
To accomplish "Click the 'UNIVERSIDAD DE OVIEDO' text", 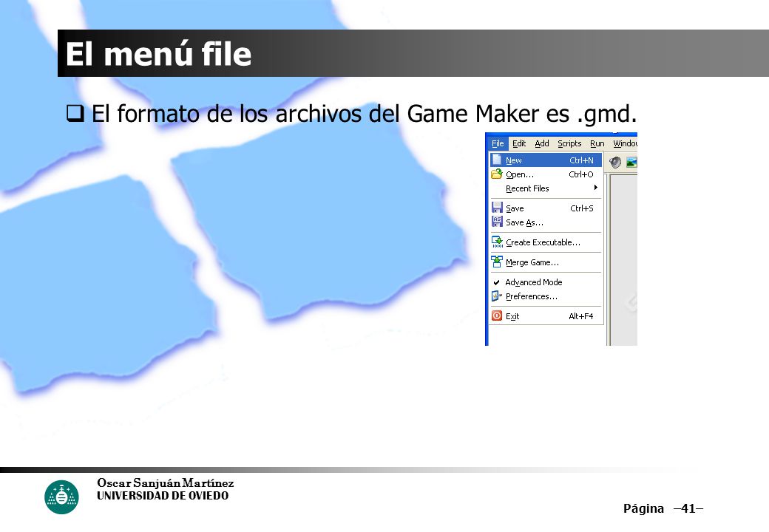I will (x=163, y=496).
